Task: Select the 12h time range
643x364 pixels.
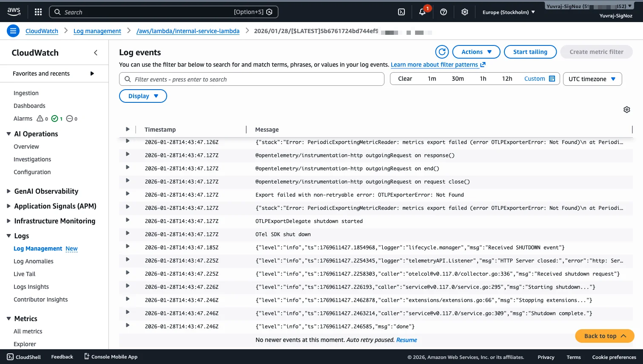Action: pos(507,79)
